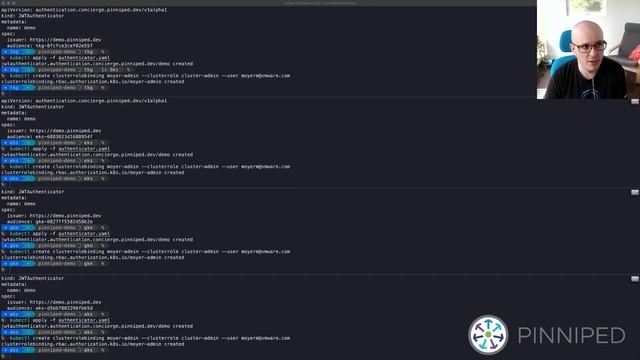The width and height of the screenshot is (640, 360).
Task: Open the aks pane's menu icon
Action: (x=635, y=279)
